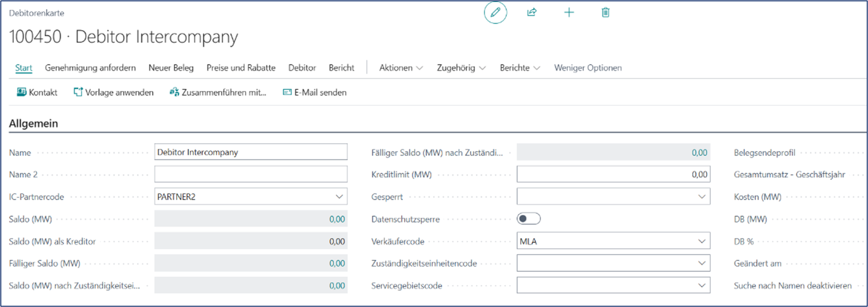Expand the Verkäufercode dropdown
The width and height of the screenshot is (868, 307).
(x=702, y=241)
